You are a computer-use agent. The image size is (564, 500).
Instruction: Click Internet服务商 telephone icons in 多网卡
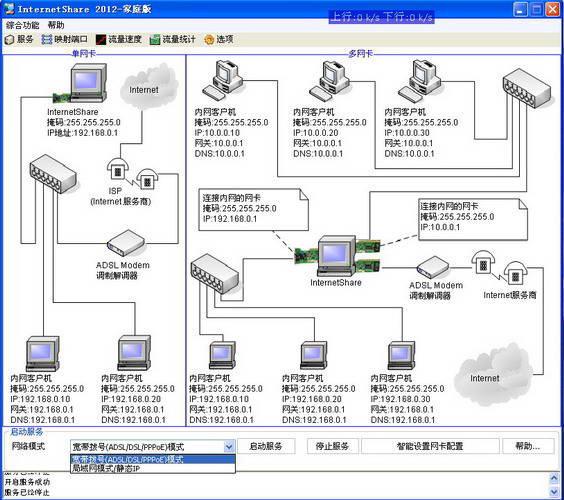[500, 267]
